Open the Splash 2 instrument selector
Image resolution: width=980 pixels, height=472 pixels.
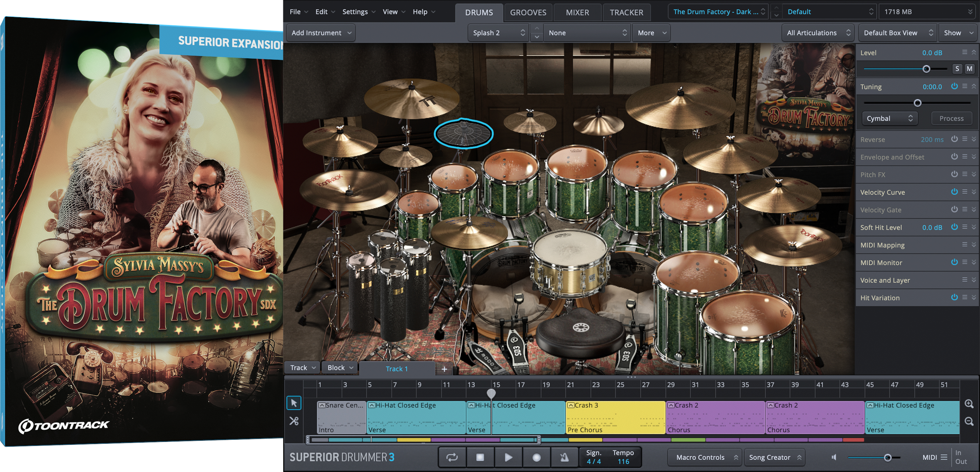pyautogui.click(x=498, y=33)
